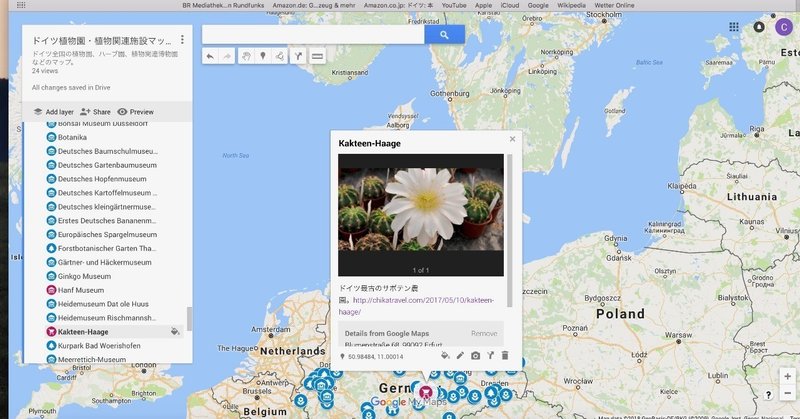
Task: Select Kurpark Bad Woerishofen entry
Action: (x=99, y=346)
